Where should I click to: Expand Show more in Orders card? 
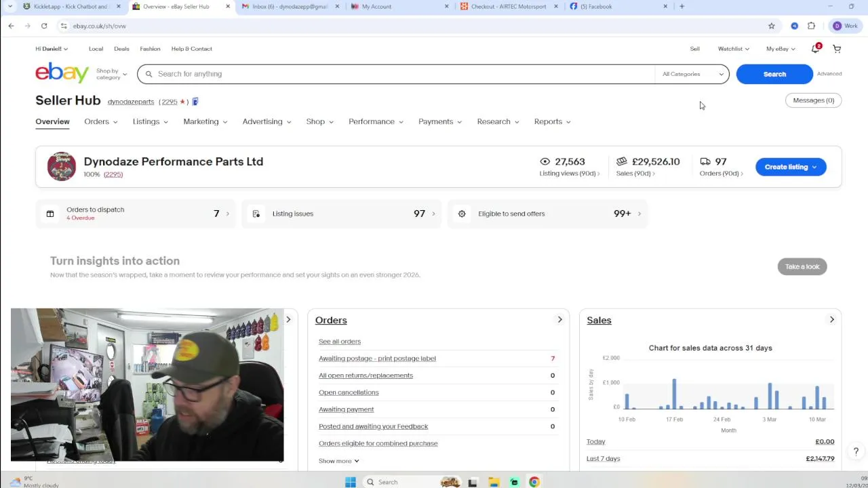[x=339, y=461]
